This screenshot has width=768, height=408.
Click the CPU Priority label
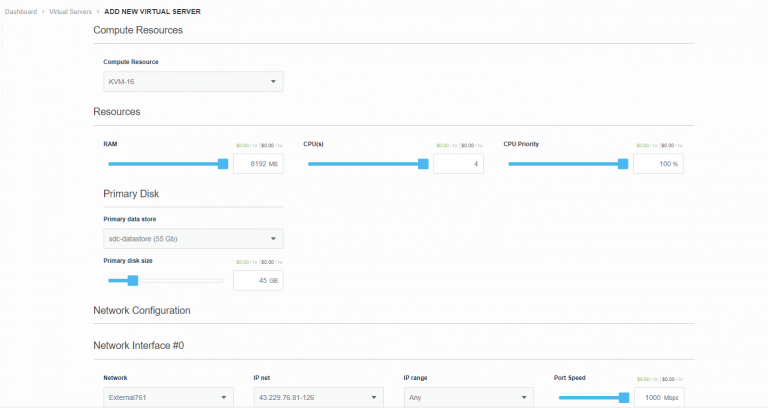tap(521, 144)
